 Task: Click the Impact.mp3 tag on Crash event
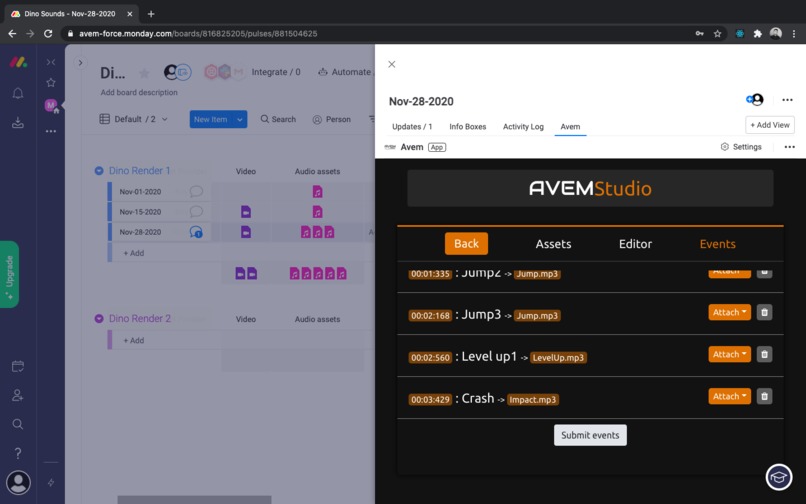[x=533, y=400]
